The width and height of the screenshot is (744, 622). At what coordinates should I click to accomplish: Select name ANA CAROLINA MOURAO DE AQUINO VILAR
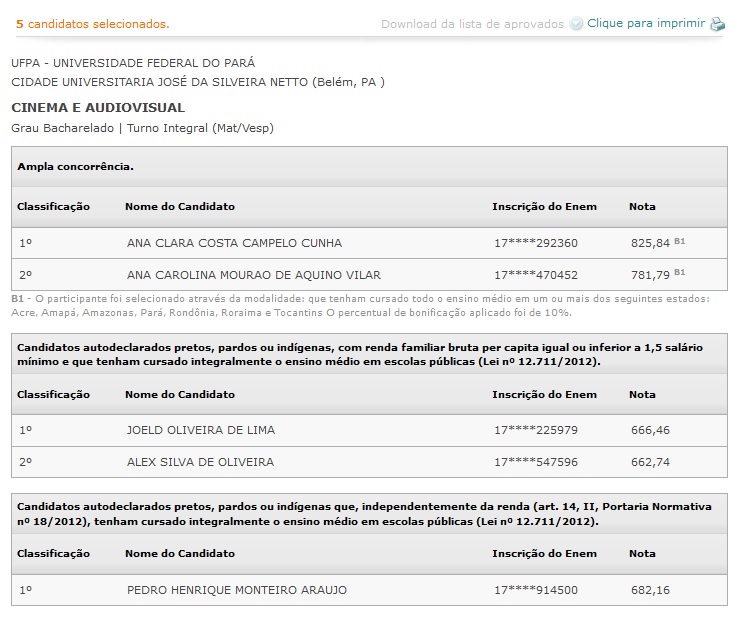click(x=253, y=275)
